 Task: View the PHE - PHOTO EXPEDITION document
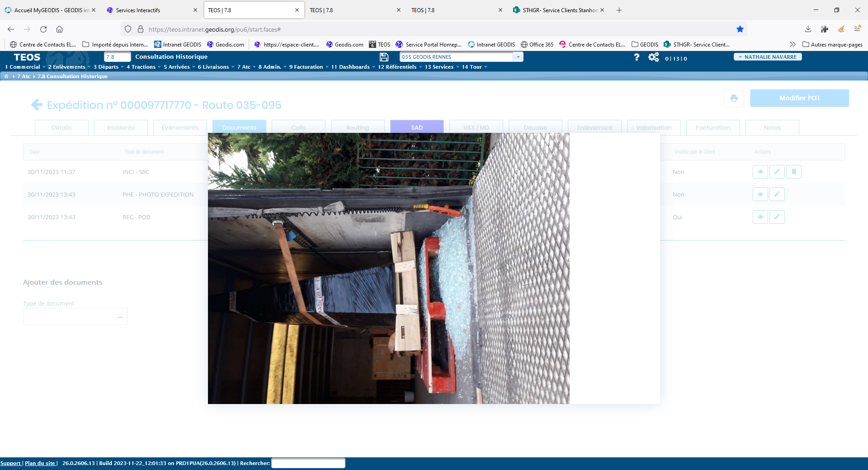(x=760, y=194)
